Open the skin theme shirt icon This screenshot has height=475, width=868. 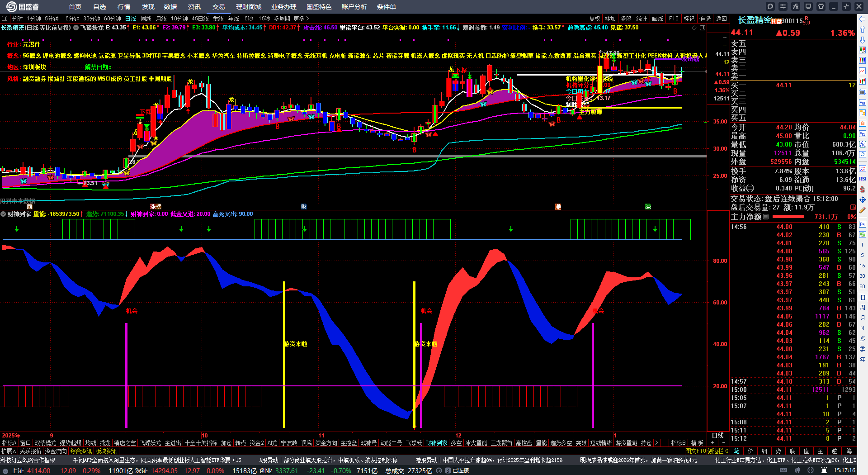pos(821,6)
